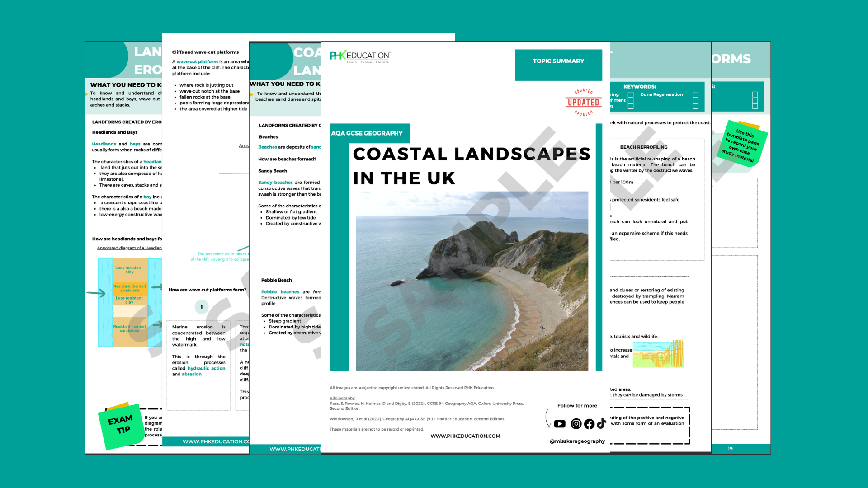
Task: Click the 'Steep gradient' bullet
Action: [285, 321]
